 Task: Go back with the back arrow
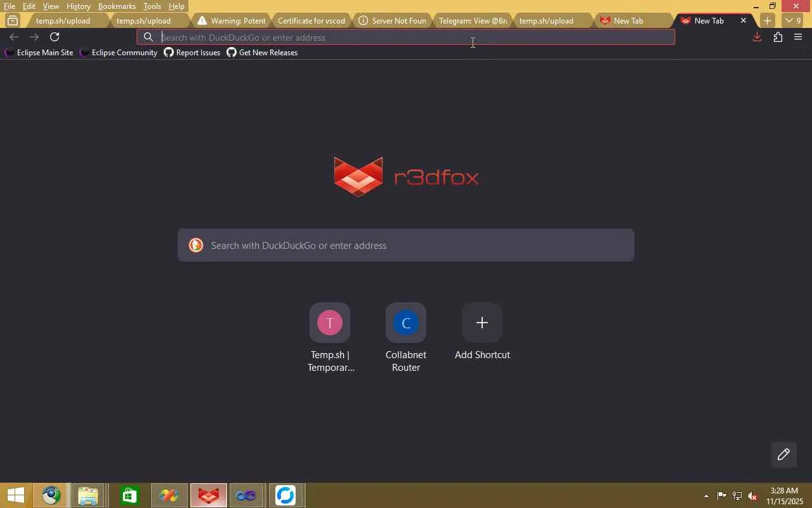14,37
